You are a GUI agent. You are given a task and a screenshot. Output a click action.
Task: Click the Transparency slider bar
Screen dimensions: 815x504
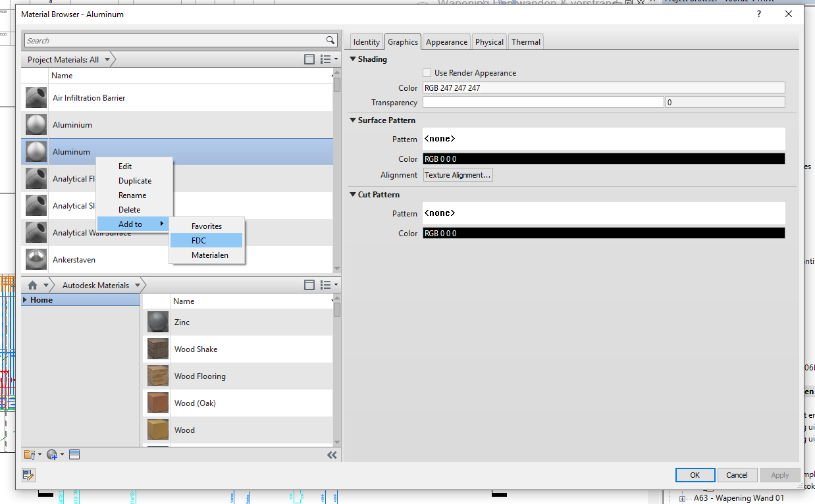coord(543,102)
